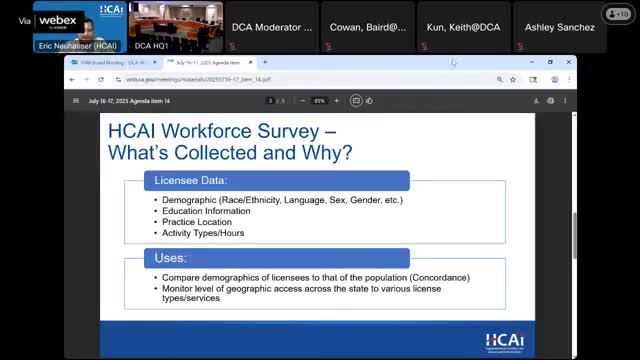Click the 'Demographic (Race/Ethnicity...' bullet
The width and height of the screenshot is (640, 360).
282,200
